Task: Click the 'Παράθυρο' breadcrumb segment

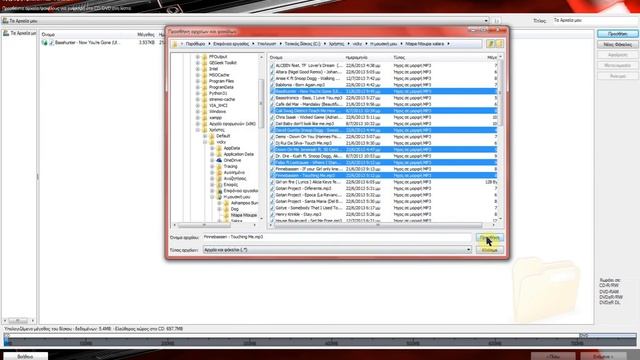Action: point(195,44)
